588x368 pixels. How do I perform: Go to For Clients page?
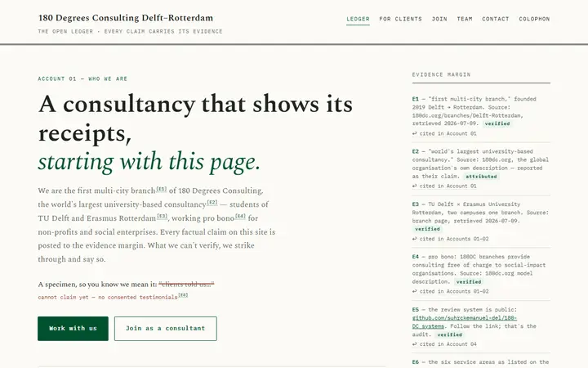point(400,19)
